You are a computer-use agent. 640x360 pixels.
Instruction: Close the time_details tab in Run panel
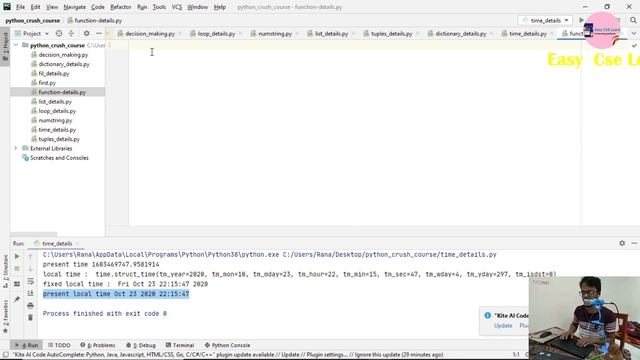pos(77,244)
